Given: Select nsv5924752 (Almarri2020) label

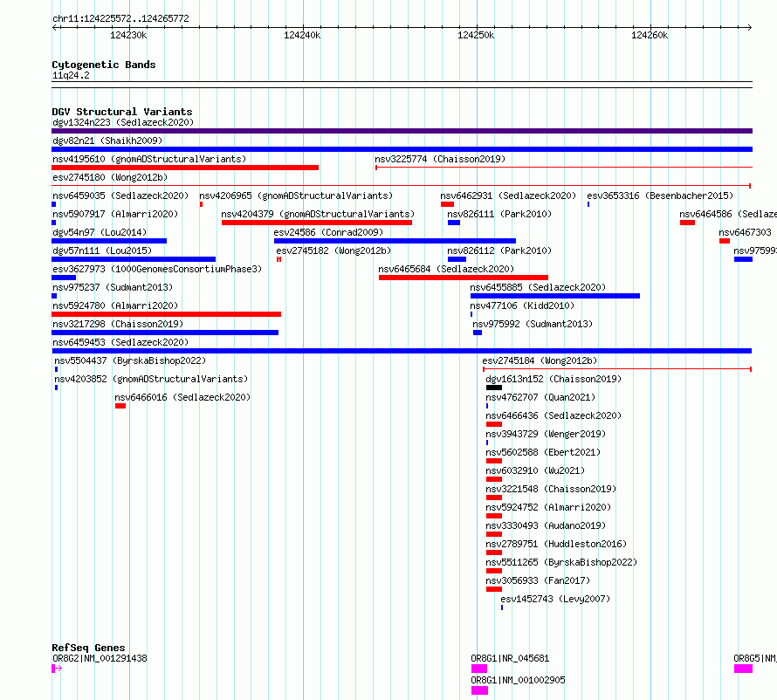Looking at the screenshot, I should tap(548, 507).
